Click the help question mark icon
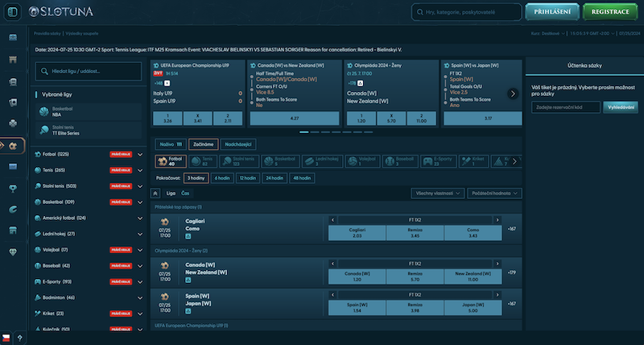 click(19, 337)
